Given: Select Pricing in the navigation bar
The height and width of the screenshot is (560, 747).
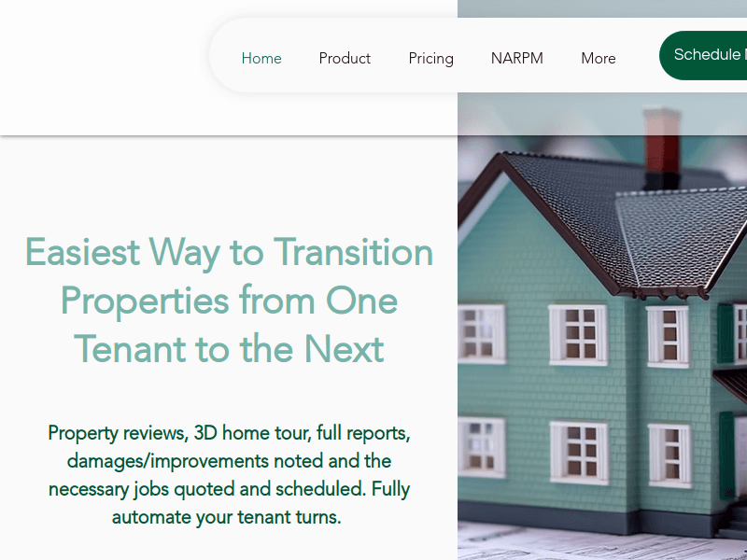Looking at the screenshot, I should coord(430,59).
